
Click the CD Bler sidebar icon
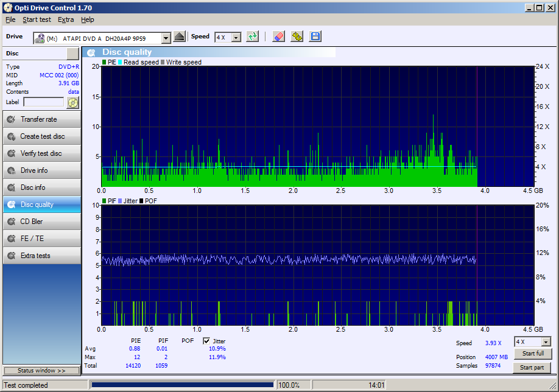point(12,222)
